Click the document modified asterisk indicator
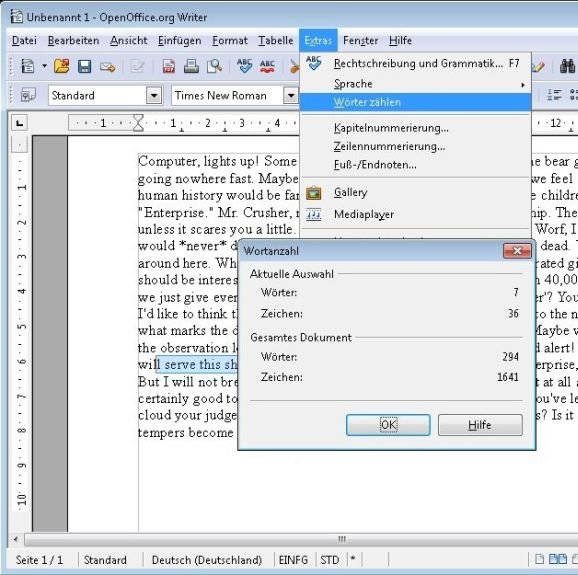Screen dimensions: 578x575 (353, 559)
